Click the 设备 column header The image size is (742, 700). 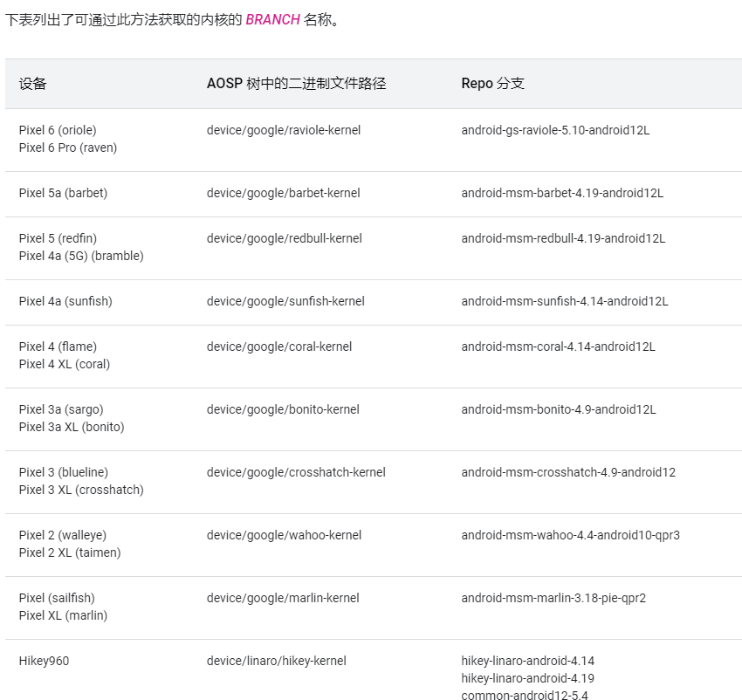coord(33,84)
